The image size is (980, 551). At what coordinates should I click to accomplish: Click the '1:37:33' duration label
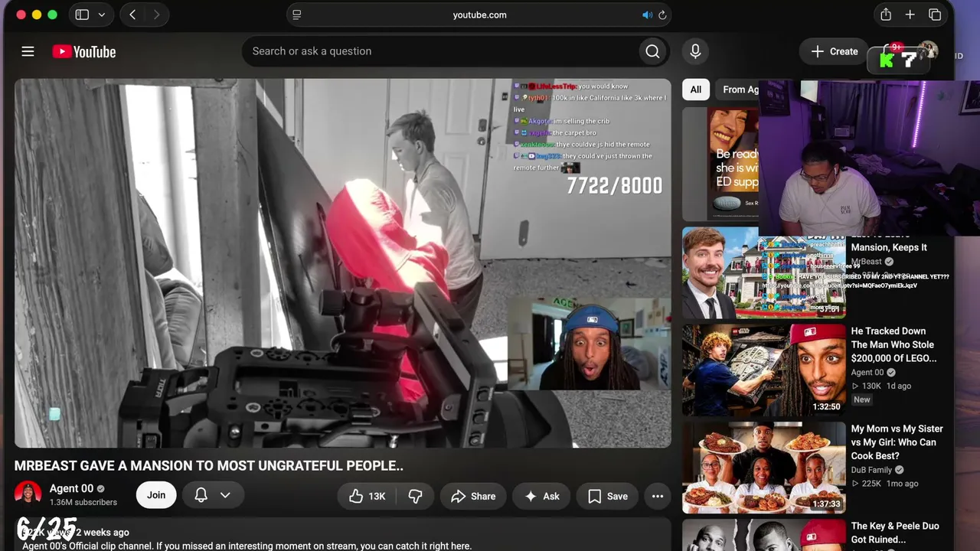tap(827, 504)
